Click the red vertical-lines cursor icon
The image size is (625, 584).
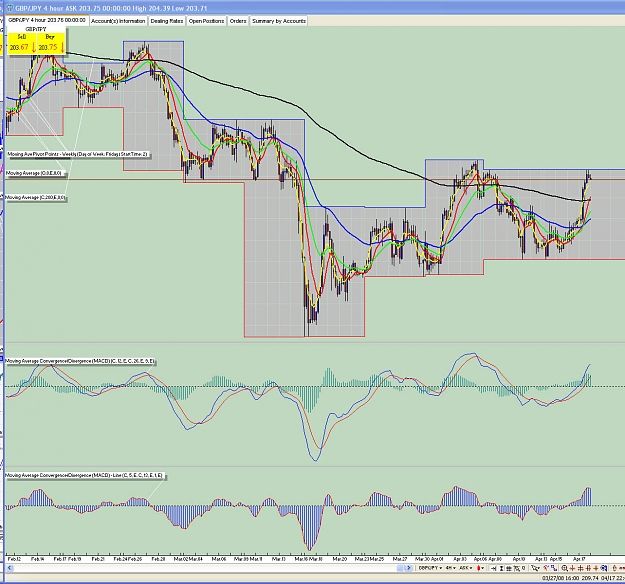pos(588,568)
